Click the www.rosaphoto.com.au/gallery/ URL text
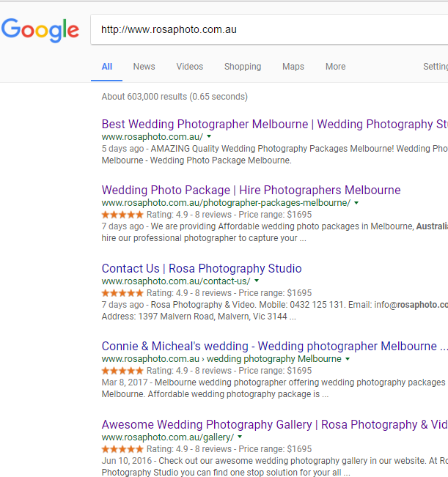This screenshot has height=477, width=448. pyautogui.click(x=168, y=437)
